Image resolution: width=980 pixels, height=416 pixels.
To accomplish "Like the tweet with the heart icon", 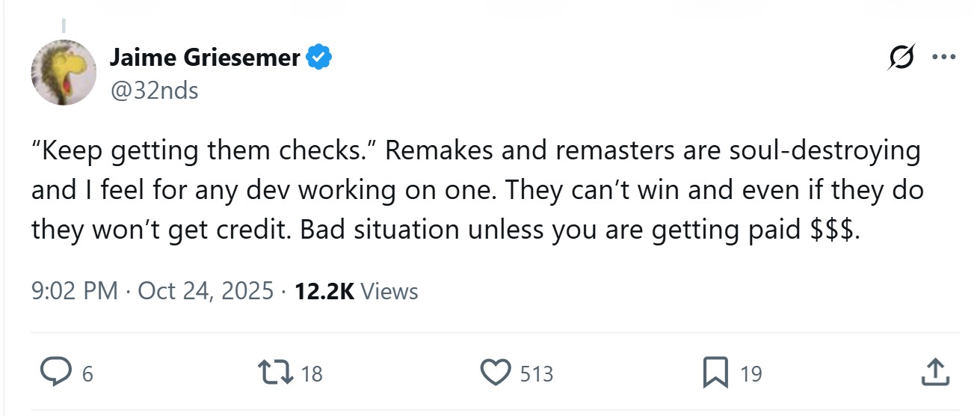I will tap(495, 373).
